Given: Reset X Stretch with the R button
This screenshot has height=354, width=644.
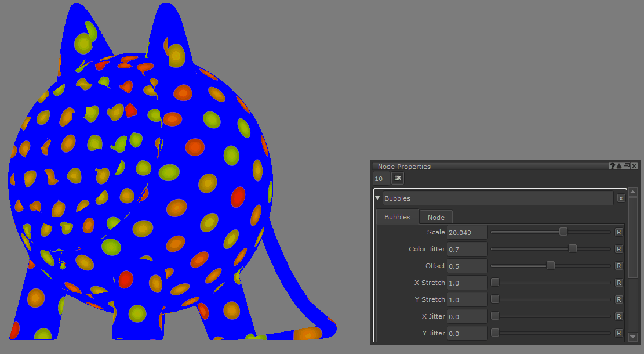Looking at the screenshot, I should pos(618,283).
